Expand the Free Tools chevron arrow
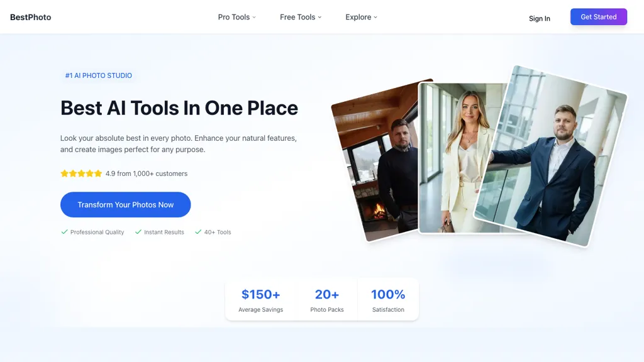644x362 pixels. coord(319,18)
